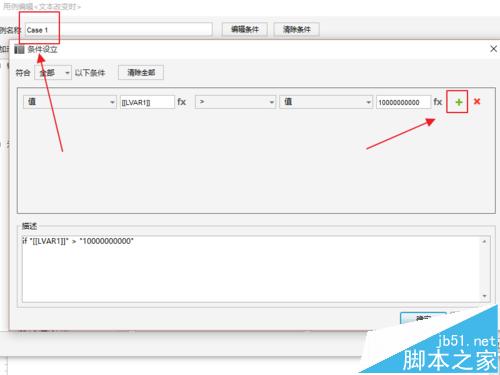Expand the second 值 type dropdown
This screenshot has width=500, height=375.
coord(326,102)
